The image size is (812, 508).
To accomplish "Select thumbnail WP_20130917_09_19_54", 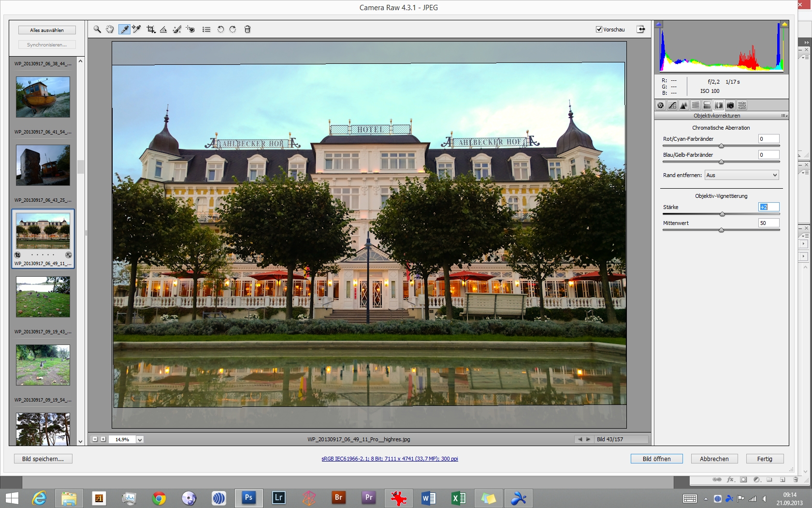I will [x=43, y=365].
